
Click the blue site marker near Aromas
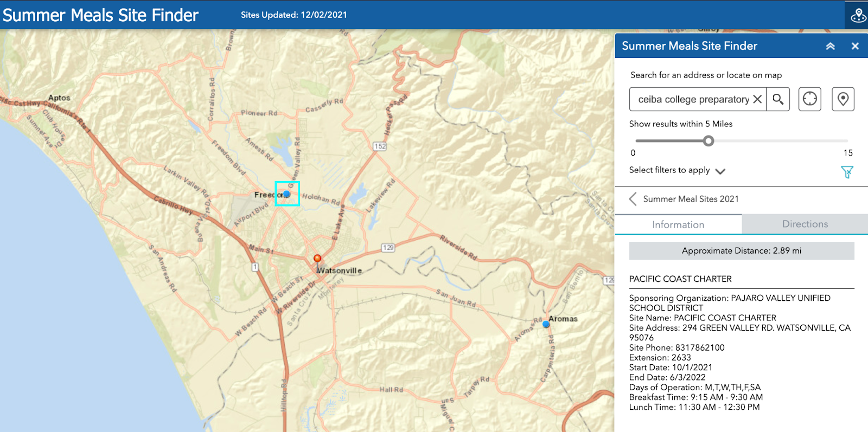click(546, 324)
